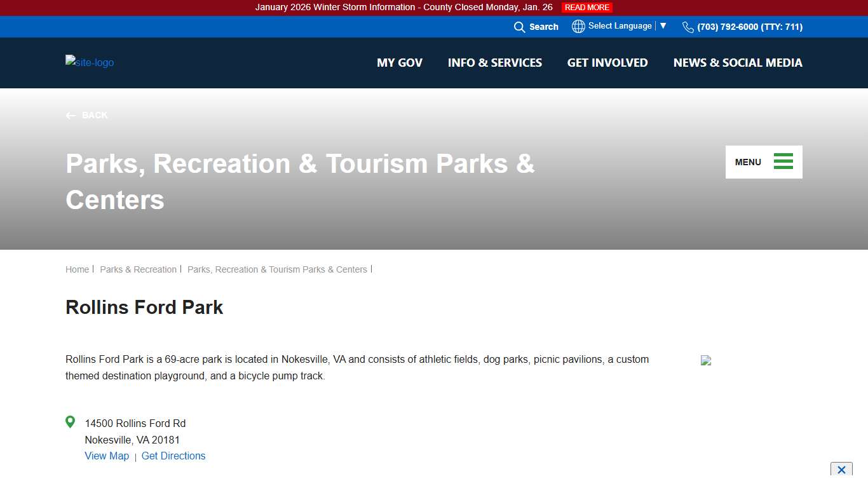Open the INFO & SERVICES menu
The height and width of the screenshot is (488, 868).
pos(494,63)
